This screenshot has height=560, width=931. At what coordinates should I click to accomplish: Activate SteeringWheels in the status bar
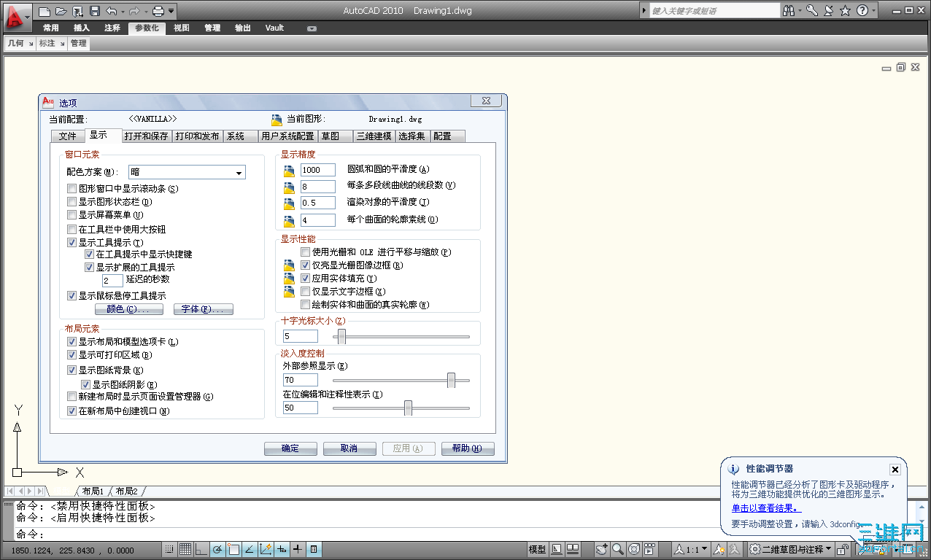pos(634,549)
